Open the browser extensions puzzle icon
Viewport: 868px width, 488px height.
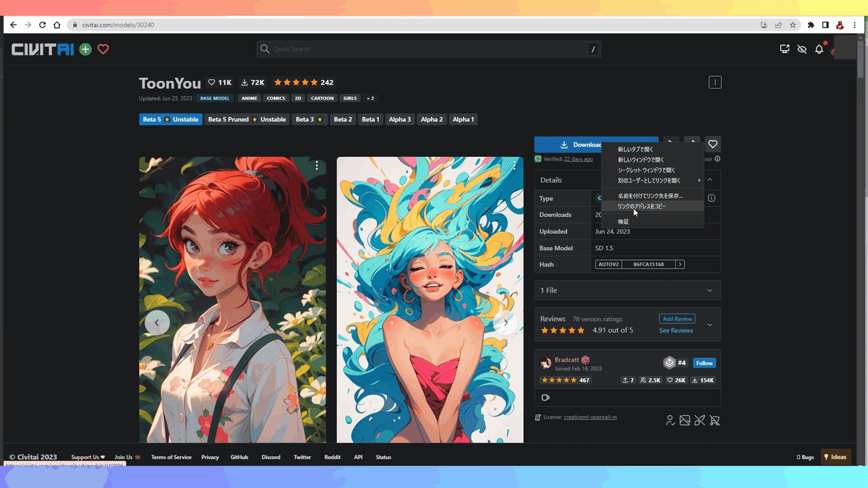(811, 25)
